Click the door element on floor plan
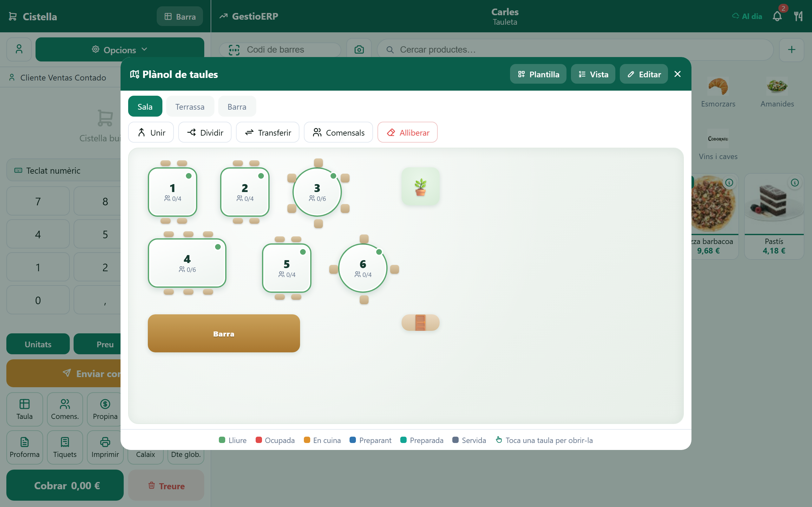Viewport: 812px width, 507px height. click(420, 323)
